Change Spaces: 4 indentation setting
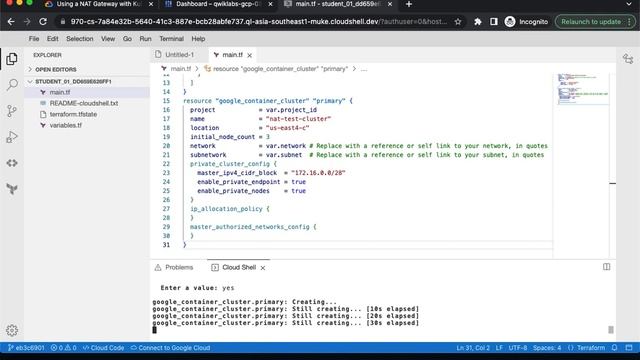The width and height of the screenshot is (640, 360). tap(547, 348)
